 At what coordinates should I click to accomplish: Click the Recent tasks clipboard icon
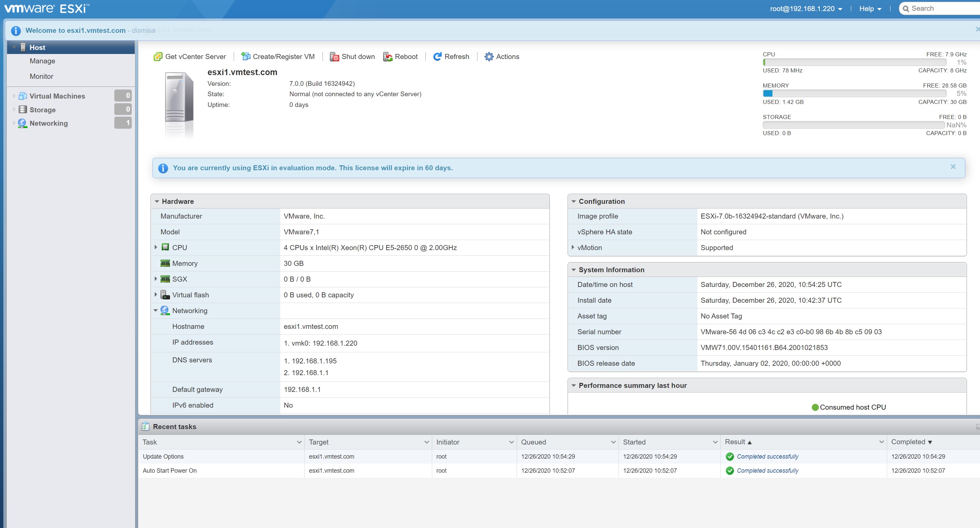[x=145, y=426]
